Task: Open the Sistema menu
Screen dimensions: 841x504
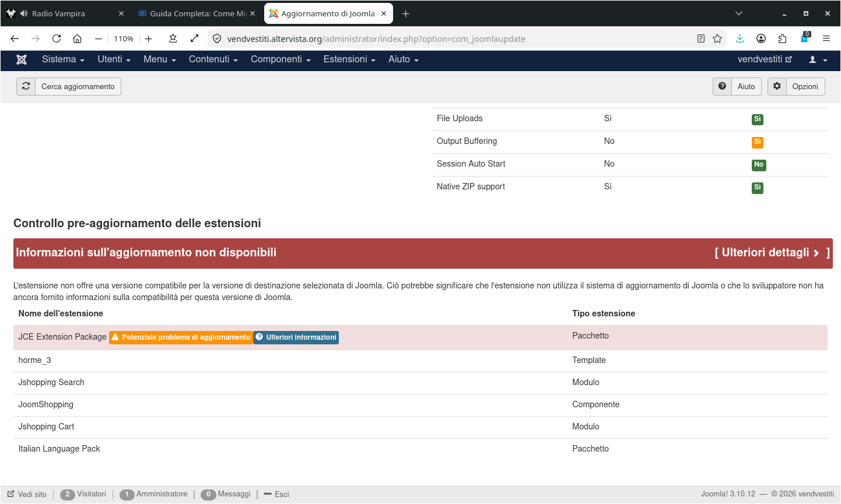Action: 58,59
